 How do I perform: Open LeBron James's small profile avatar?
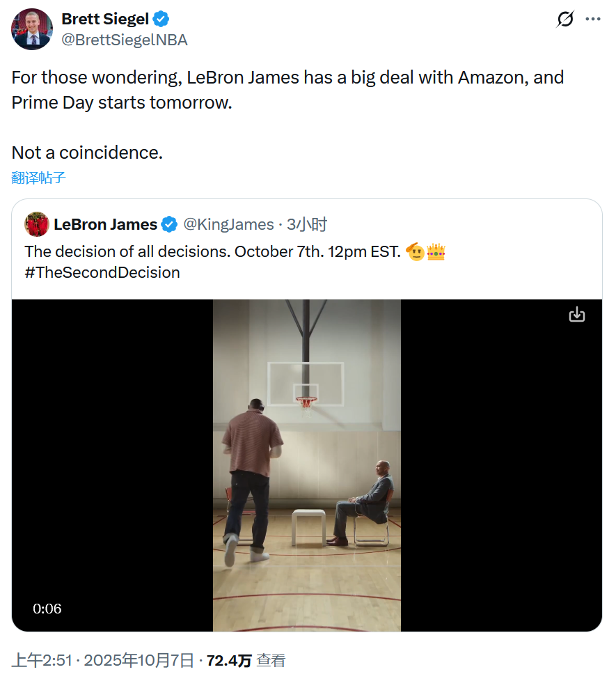pyautogui.click(x=37, y=224)
